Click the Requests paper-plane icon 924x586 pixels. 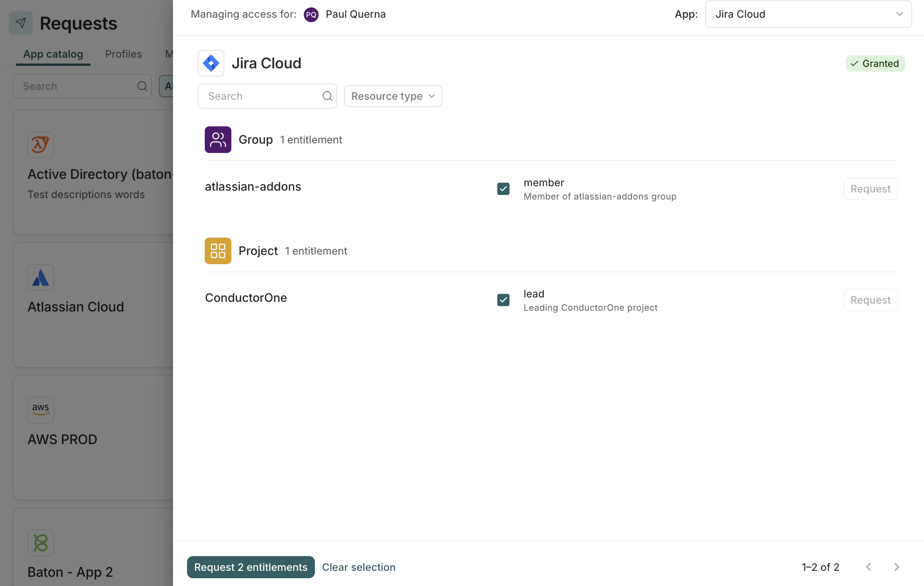point(21,23)
